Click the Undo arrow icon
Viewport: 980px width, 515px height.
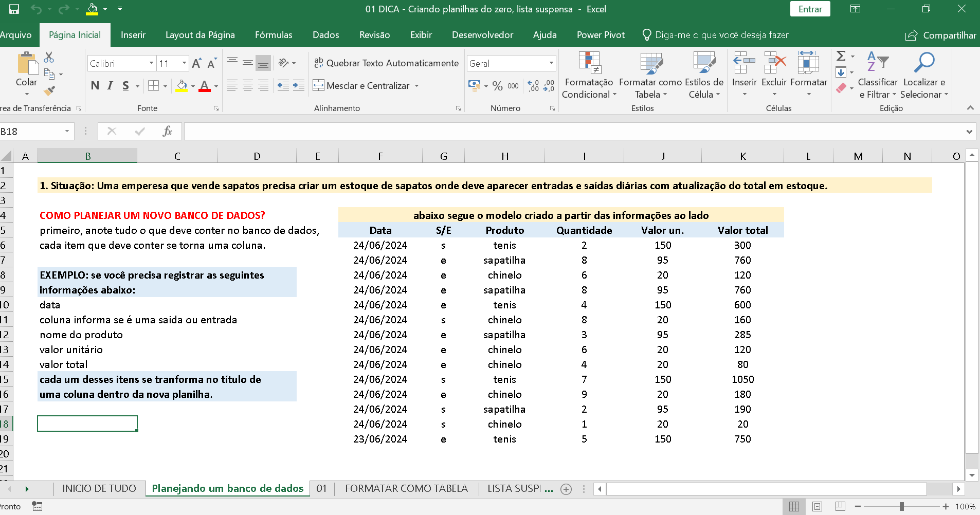(x=36, y=9)
